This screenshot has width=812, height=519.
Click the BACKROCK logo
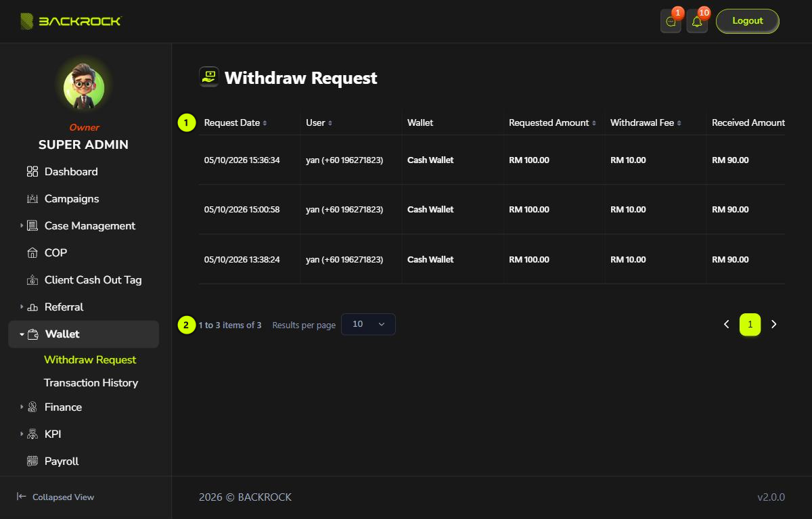(71, 22)
